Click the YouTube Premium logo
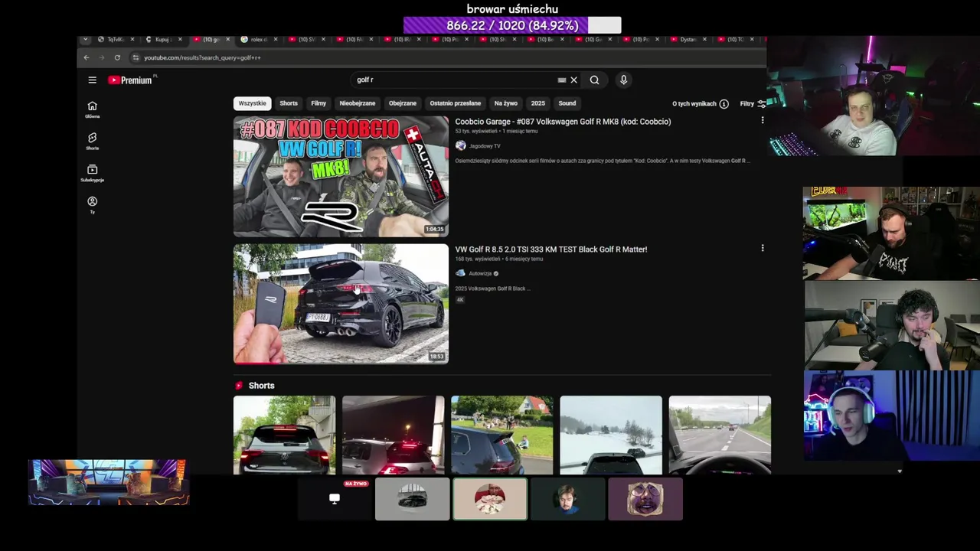The height and width of the screenshot is (551, 980). (x=132, y=80)
